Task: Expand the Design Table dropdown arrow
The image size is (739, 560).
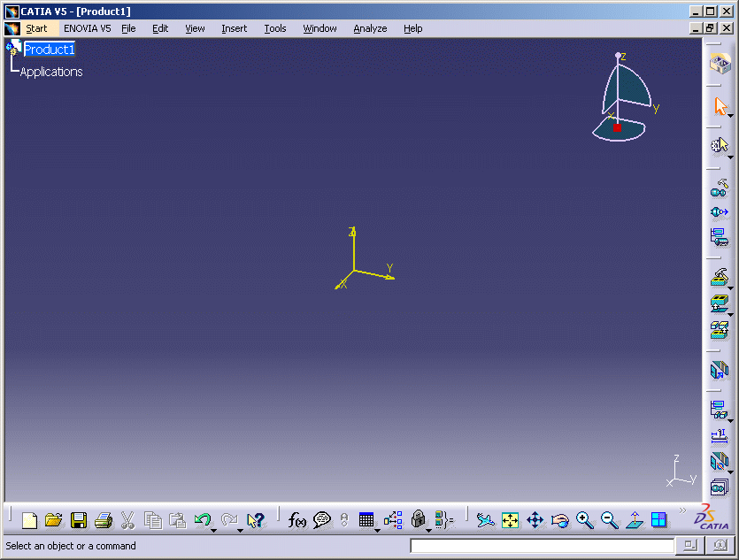Action: (x=377, y=531)
